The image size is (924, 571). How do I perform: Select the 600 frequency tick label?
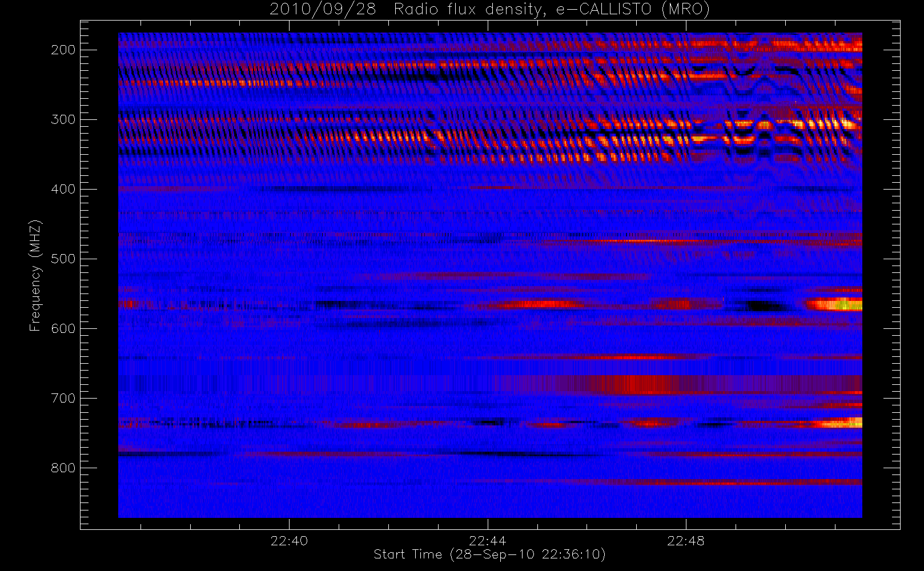(x=63, y=328)
